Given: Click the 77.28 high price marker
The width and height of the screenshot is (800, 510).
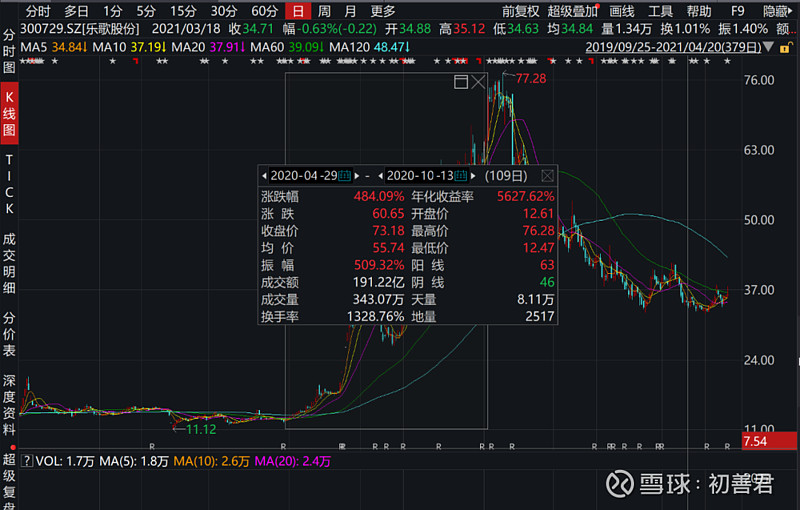Looking at the screenshot, I should click(x=531, y=79).
